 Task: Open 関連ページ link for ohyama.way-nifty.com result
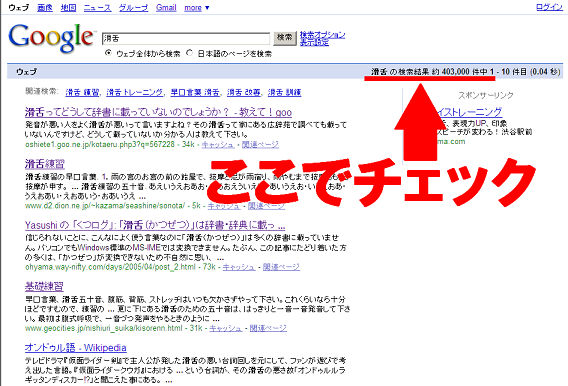tap(281, 267)
